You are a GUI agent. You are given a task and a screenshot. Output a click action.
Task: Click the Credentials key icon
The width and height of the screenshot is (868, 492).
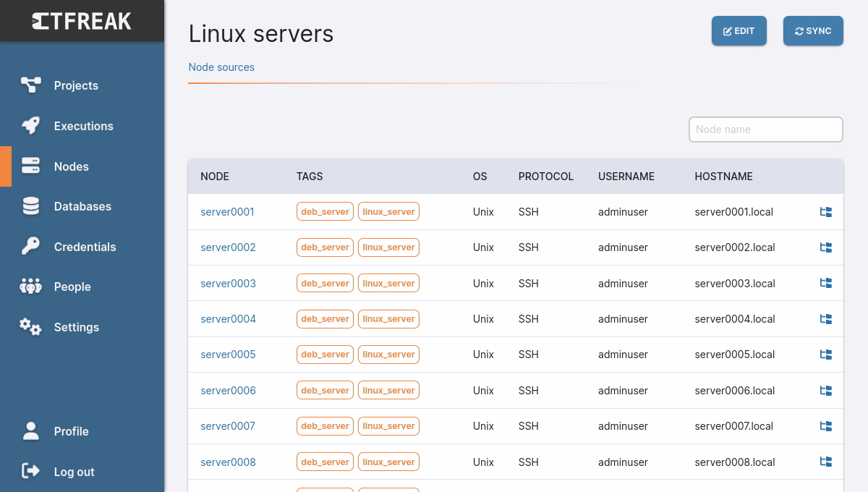pos(30,247)
